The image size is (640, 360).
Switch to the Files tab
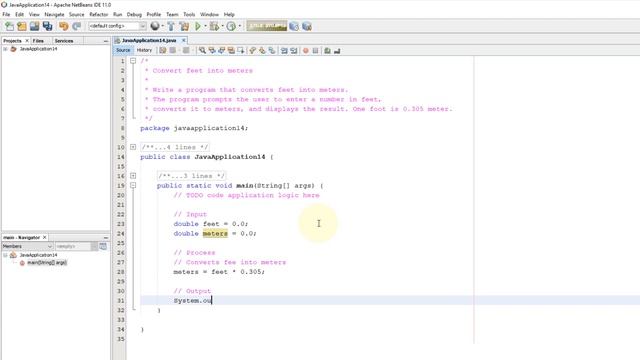pos(38,41)
